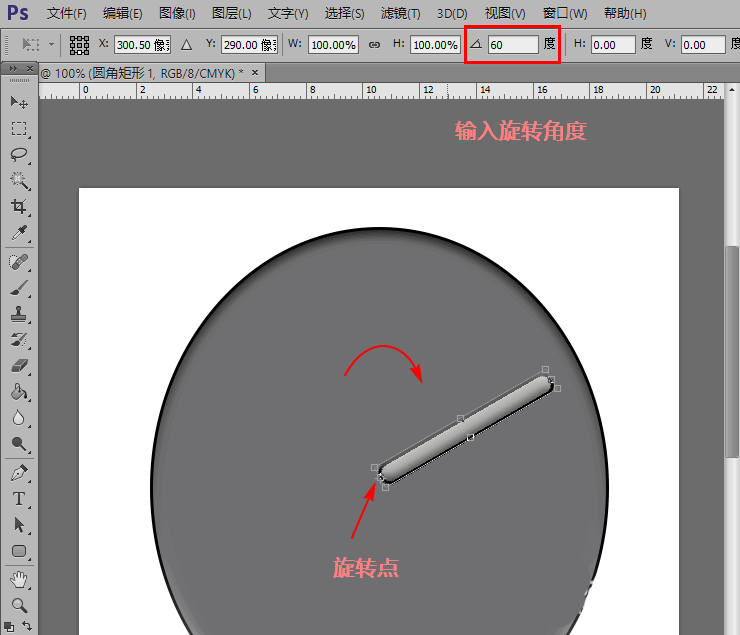
Task: Select the Rounded Rectangle shape tool
Action: [x=19, y=551]
